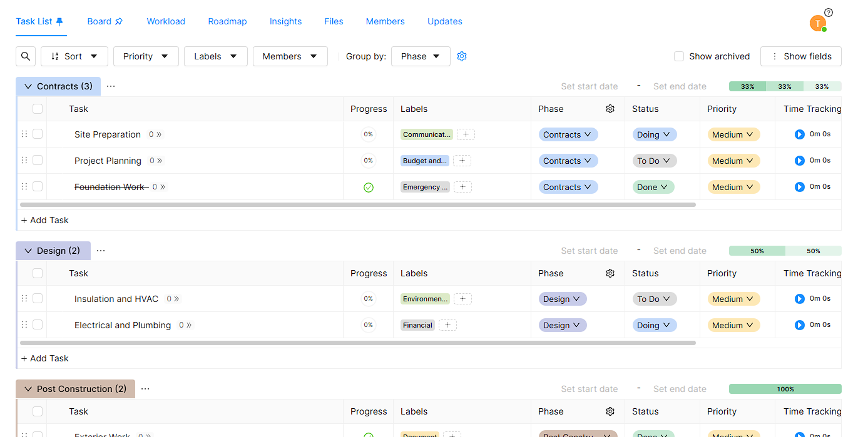Check the Site Preparation task checkbox
This screenshot has width=868, height=437.
click(x=38, y=134)
